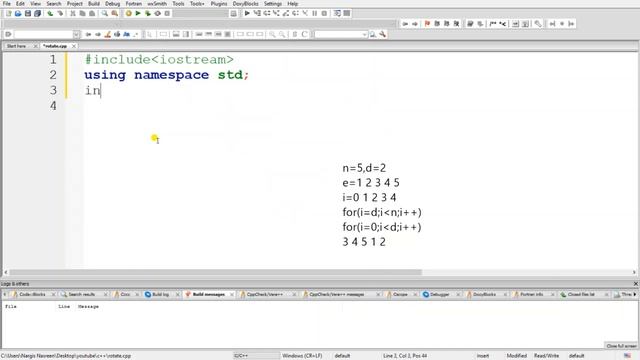Select the Build messages tab
Viewport: 640px width, 360px height.
click(209, 294)
